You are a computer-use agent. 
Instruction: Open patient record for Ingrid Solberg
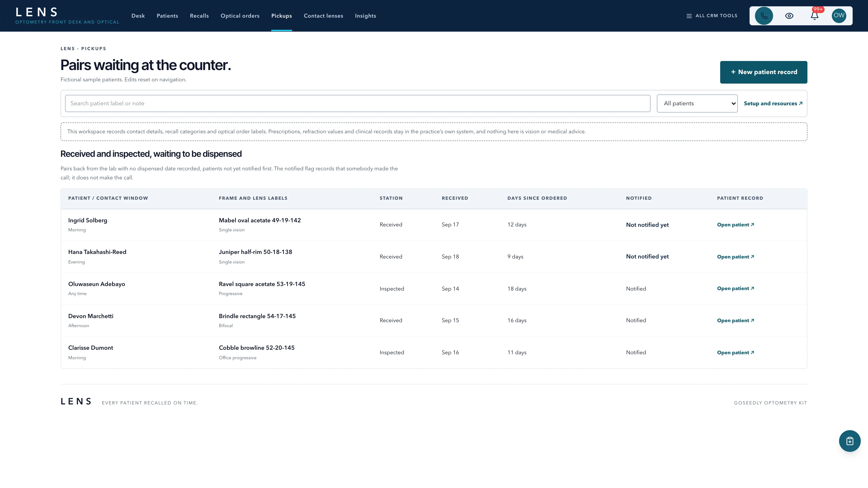[735, 225]
